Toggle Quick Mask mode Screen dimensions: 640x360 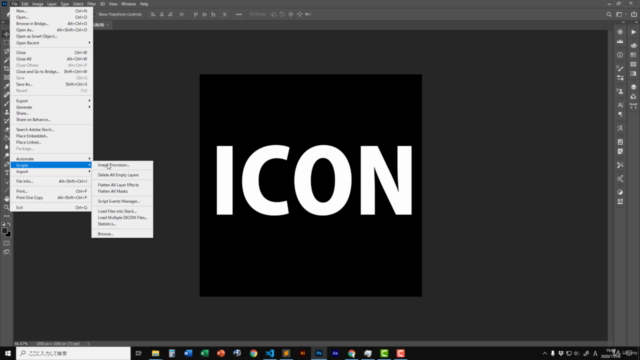pyautogui.click(x=6, y=243)
